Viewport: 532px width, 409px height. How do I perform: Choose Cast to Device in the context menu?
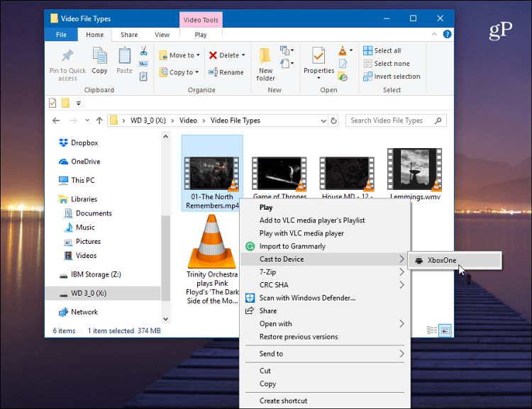pos(325,259)
